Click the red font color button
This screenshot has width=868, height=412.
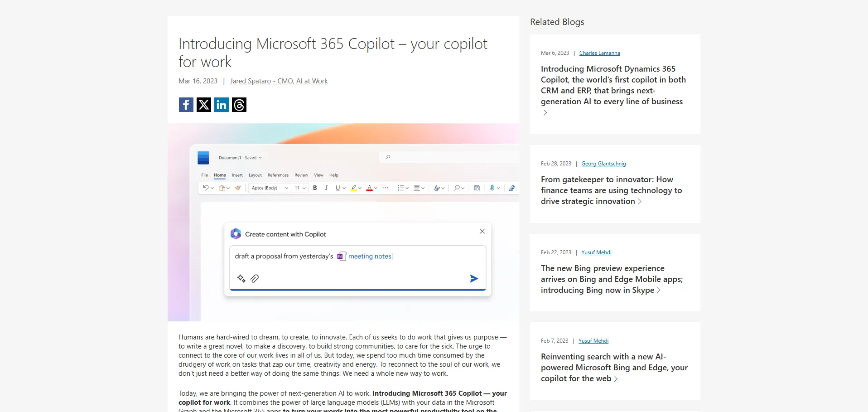pos(369,188)
